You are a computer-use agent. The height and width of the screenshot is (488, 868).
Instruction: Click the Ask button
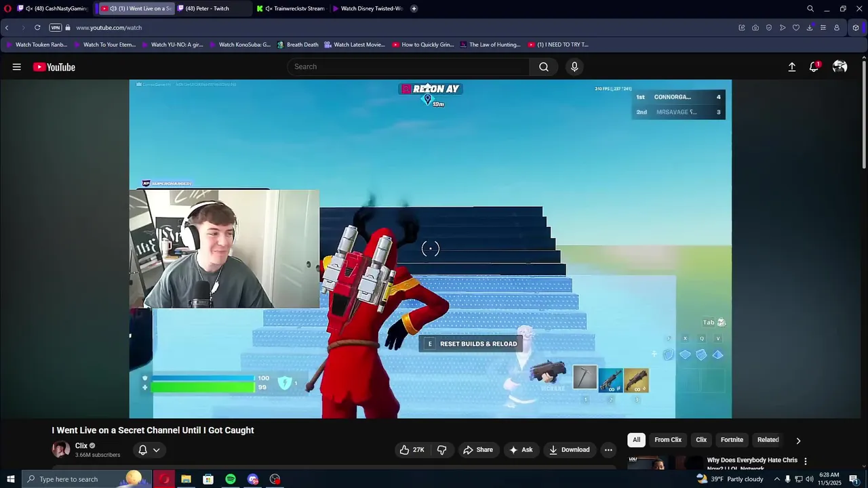coord(521,449)
